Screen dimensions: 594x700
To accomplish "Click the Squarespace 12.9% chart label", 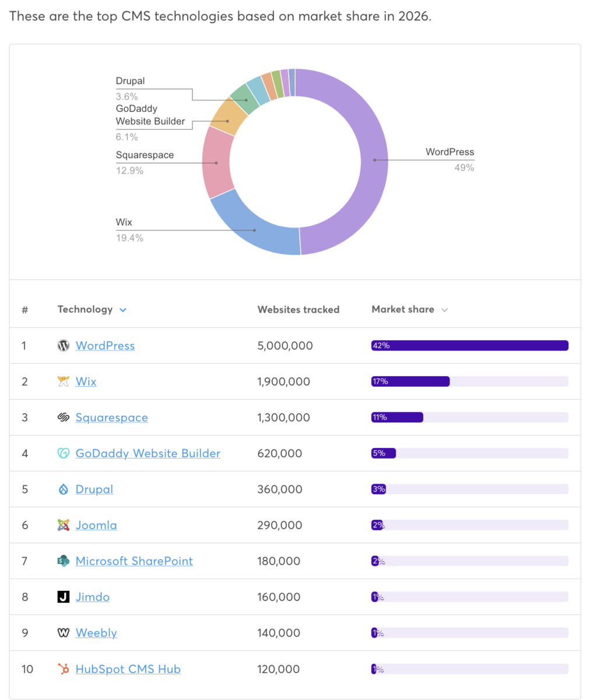I will [x=145, y=163].
